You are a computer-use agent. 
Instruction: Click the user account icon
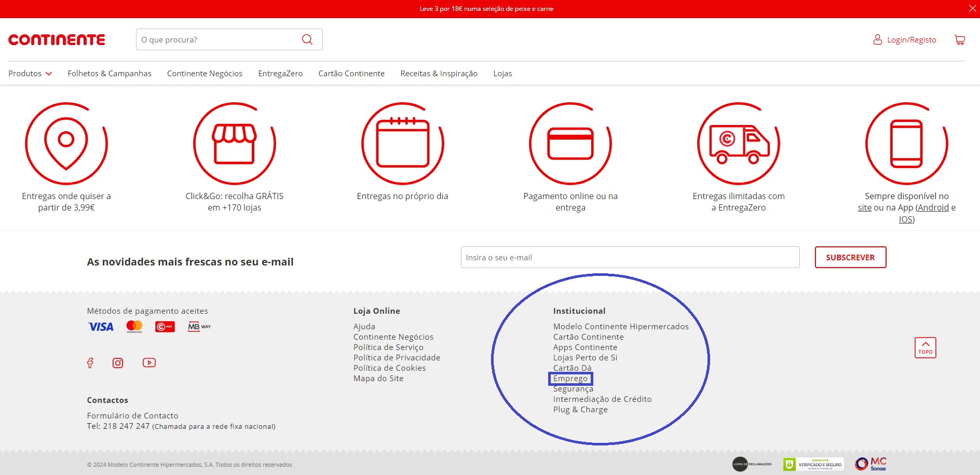coord(878,39)
